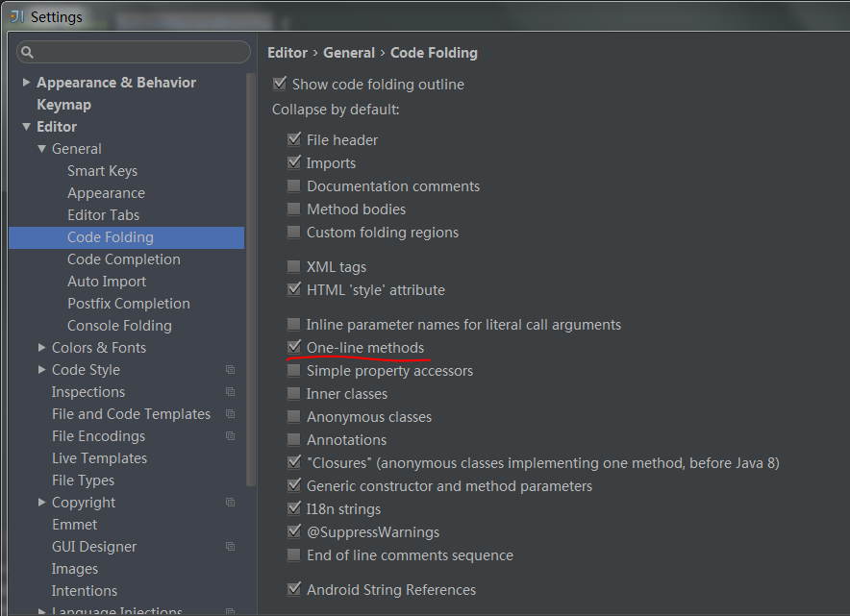The image size is (850, 616).
Task: Check Custom folding regions
Action: point(294,232)
